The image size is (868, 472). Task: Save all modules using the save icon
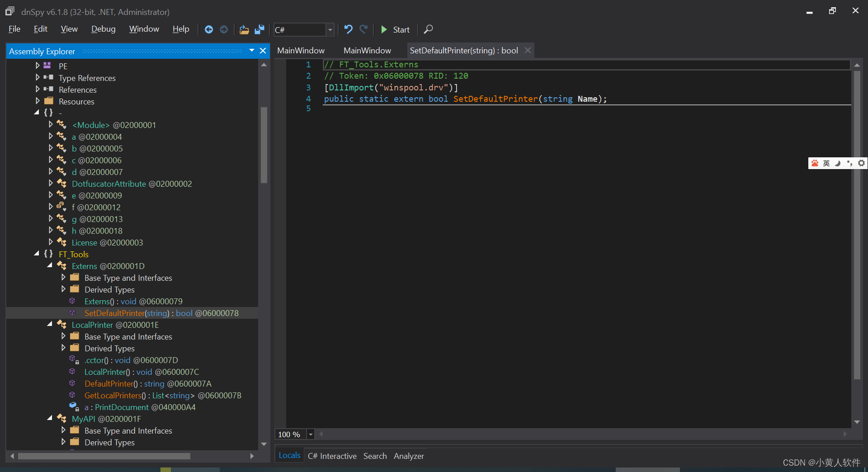click(259, 29)
